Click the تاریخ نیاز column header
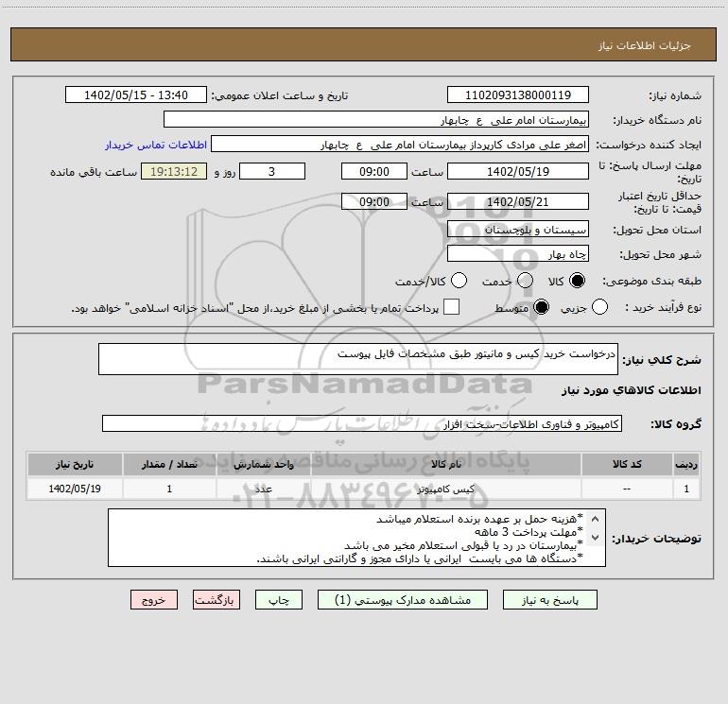728x704 pixels. 75,464
